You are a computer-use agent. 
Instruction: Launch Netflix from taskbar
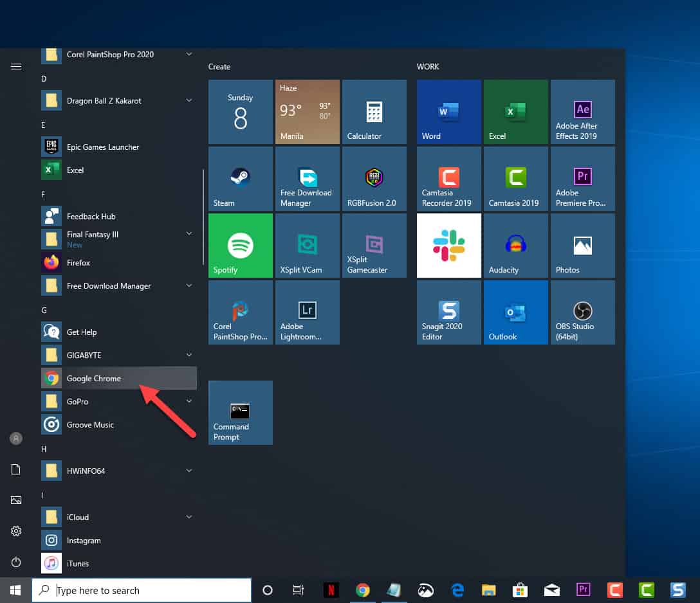point(331,590)
